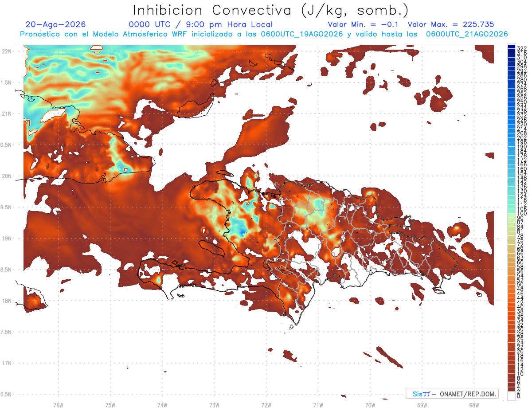Click the '75W' longitude label
Viewport: 532px width, 411px height.
[x=110, y=405]
